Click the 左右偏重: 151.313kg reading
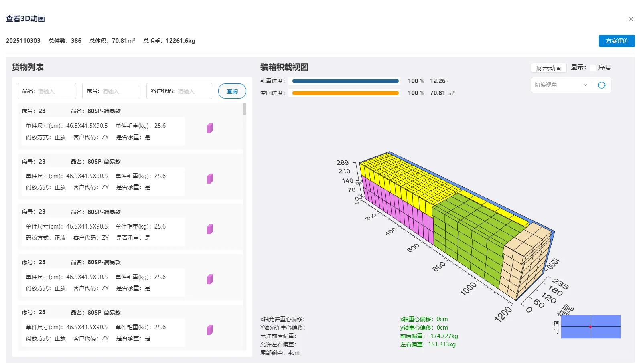 click(428, 344)
